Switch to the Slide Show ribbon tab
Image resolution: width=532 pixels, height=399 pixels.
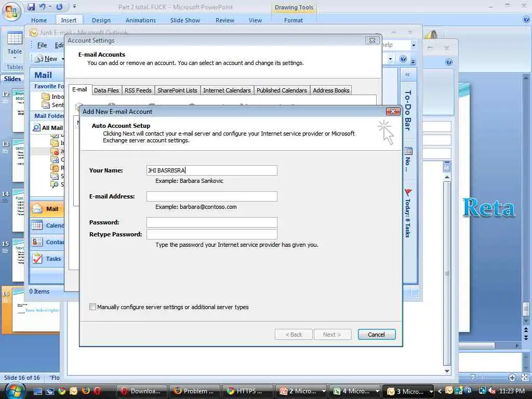(x=185, y=20)
